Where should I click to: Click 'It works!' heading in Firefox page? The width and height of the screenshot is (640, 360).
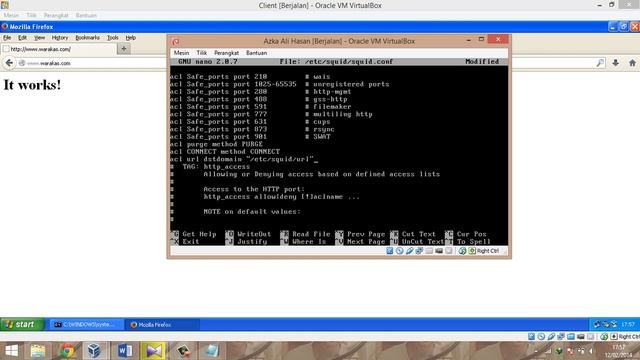pos(32,85)
